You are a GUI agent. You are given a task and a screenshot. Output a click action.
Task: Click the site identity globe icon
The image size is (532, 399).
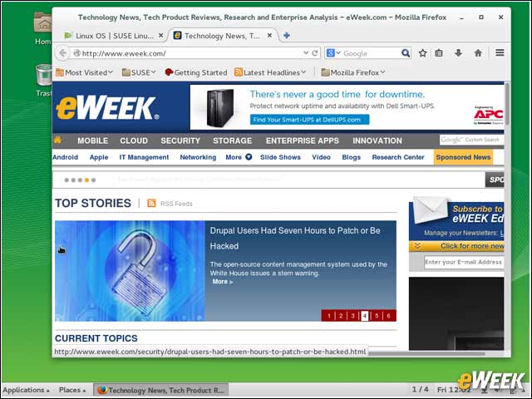tap(77, 53)
